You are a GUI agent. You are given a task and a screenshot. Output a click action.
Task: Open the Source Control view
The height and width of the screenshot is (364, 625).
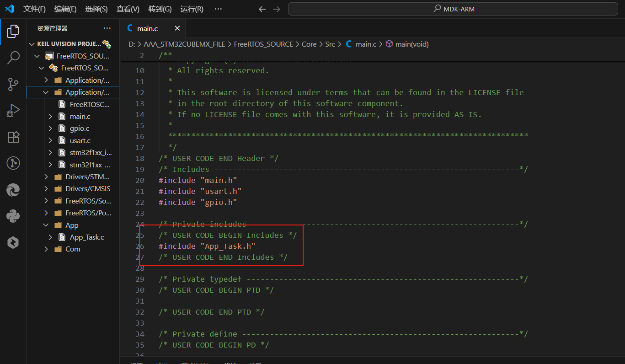(13, 84)
